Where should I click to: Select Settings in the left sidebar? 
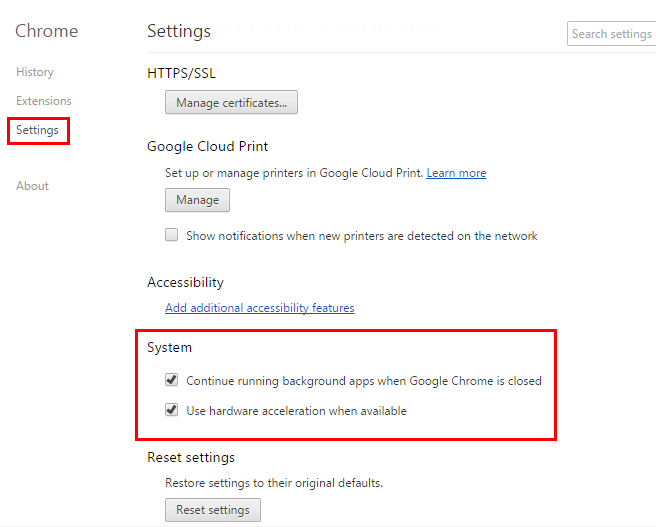tap(37, 130)
